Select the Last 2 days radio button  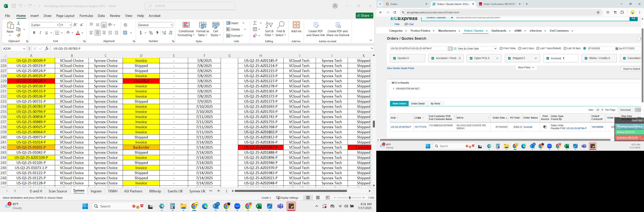pos(520,48)
